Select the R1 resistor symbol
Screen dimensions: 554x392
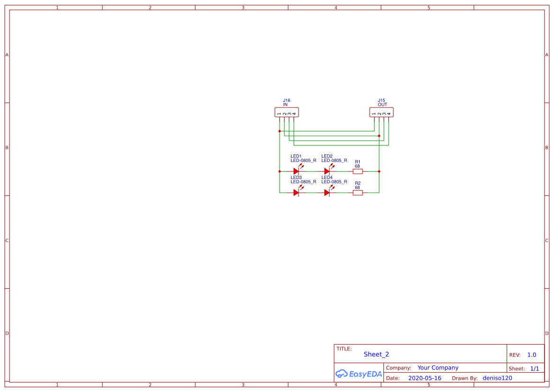[358, 171]
